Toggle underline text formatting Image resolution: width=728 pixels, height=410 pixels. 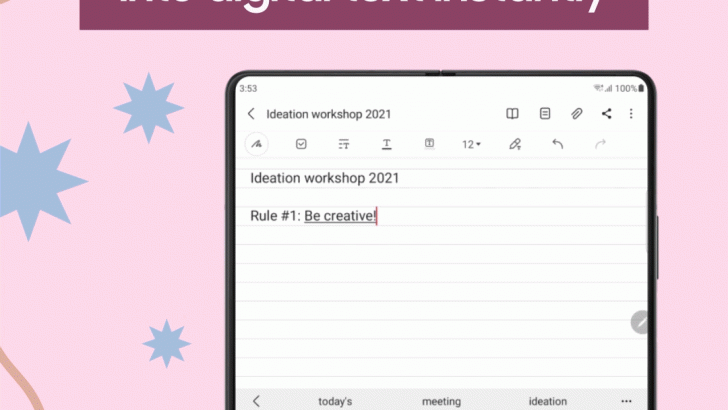tap(386, 144)
